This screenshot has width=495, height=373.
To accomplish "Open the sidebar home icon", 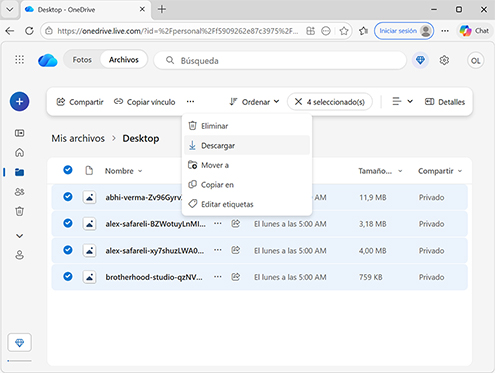I will tap(20, 152).
